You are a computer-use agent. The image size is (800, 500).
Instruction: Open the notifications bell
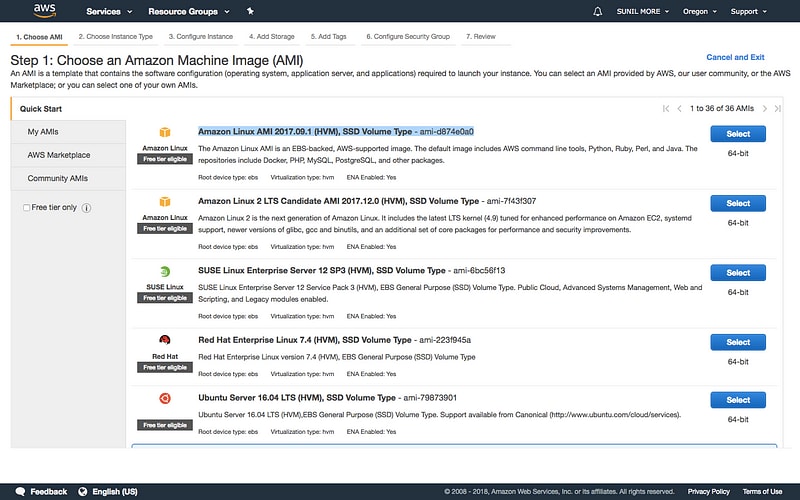pyautogui.click(x=597, y=11)
